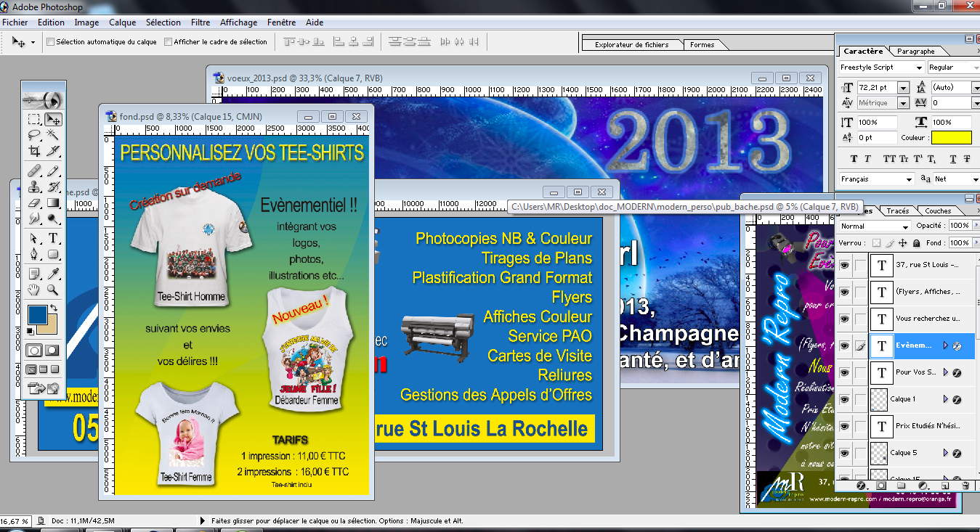Swap foreground and background colors
This screenshot has width=980, height=532.
(x=54, y=308)
